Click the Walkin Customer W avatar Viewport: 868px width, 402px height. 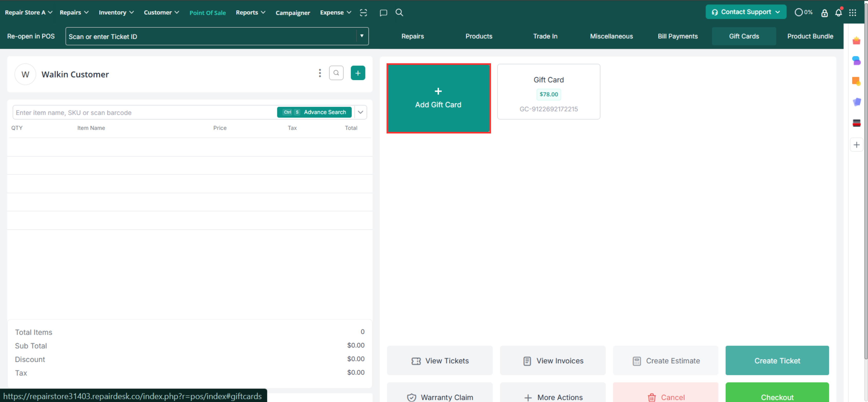(x=25, y=74)
